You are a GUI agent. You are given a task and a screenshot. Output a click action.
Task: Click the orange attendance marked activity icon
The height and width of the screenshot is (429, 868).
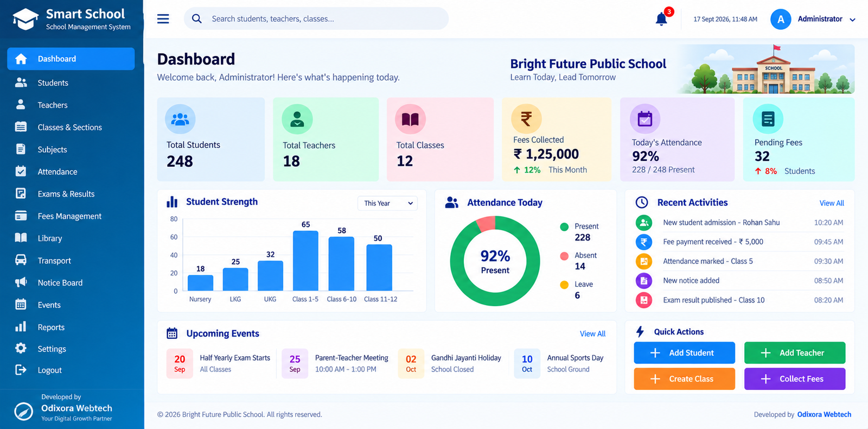point(644,261)
